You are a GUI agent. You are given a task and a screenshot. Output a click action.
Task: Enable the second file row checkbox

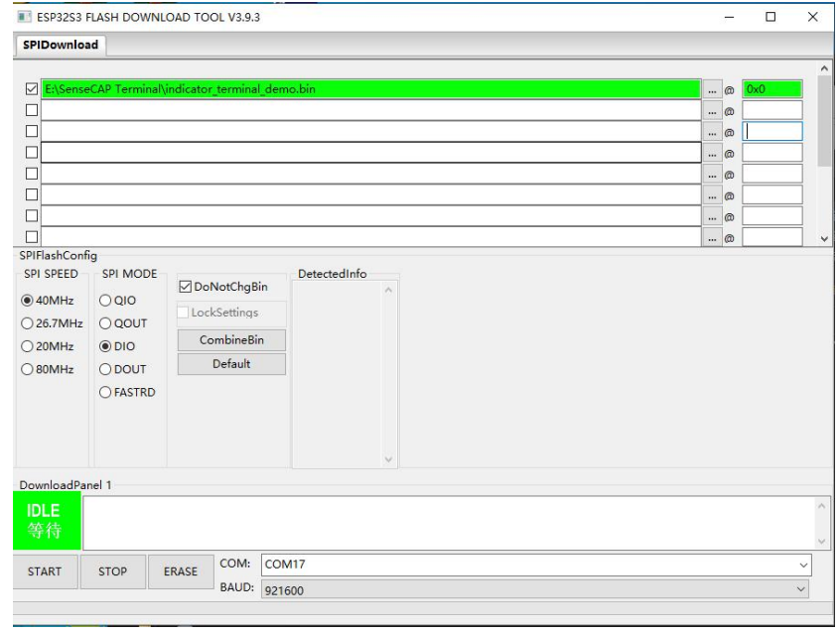click(31, 110)
